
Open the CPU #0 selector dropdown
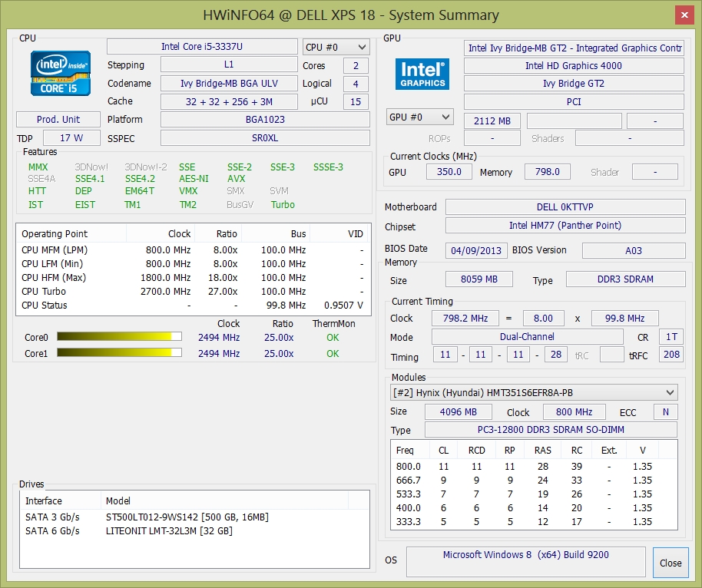[x=336, y=47]
